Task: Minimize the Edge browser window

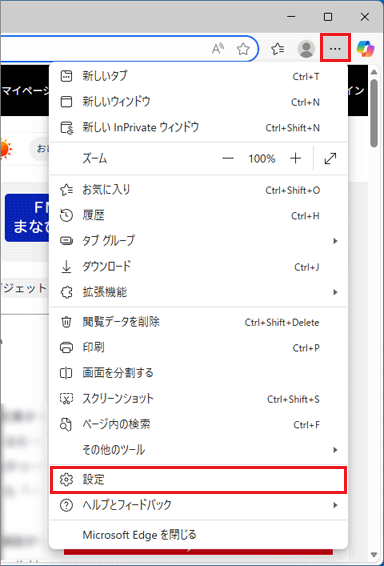Action: (292, 17)
